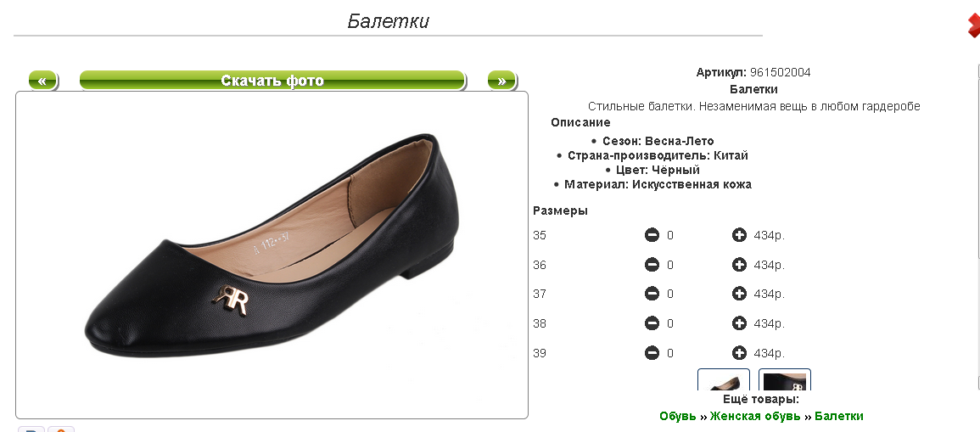Add one pair of size 38

pyautogui.click(x=739, y=323)
